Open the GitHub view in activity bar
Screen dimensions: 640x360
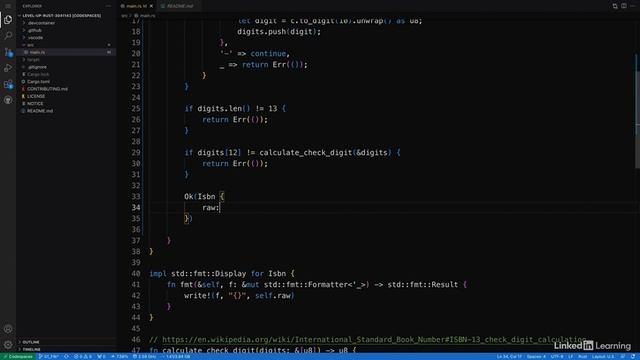pyautogui.click(x=8, y=100)
